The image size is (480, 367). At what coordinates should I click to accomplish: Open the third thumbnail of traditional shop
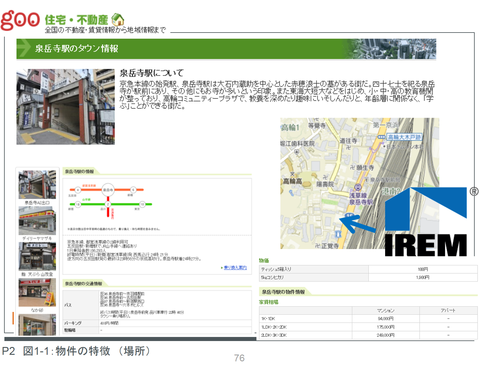point(37,256)
